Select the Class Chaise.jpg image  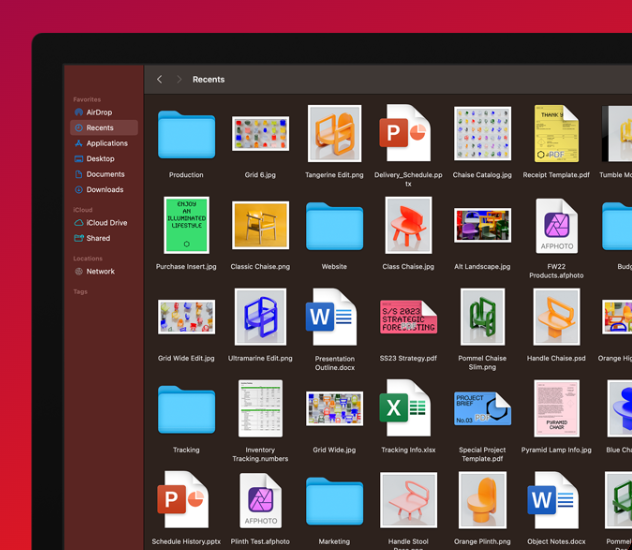[408, 225]
